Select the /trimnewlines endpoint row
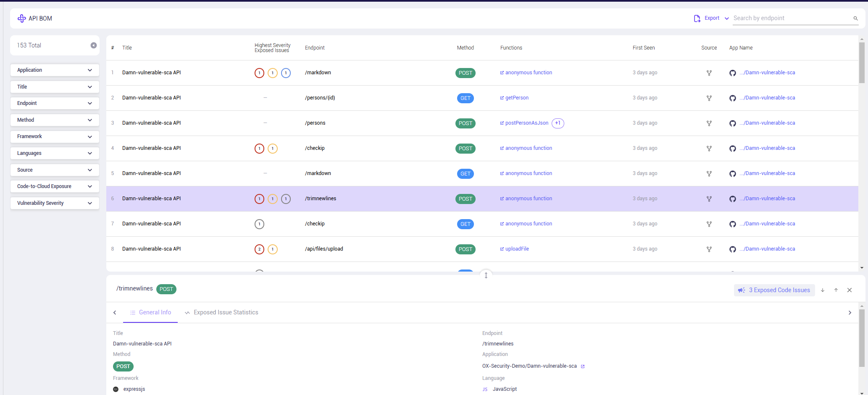This screenshot has width=868, height=395. tap(482, 199)
